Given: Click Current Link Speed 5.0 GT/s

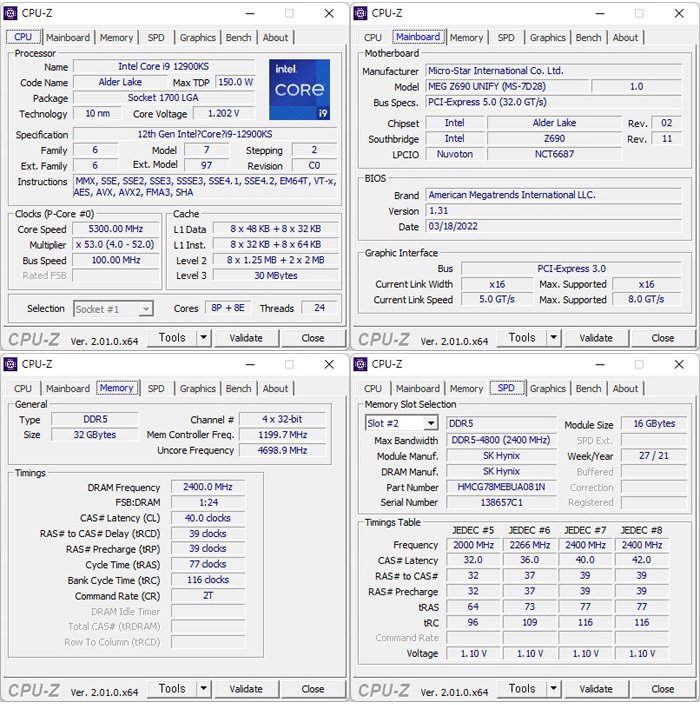Looking at the screenshot, I should pos(497,299).
